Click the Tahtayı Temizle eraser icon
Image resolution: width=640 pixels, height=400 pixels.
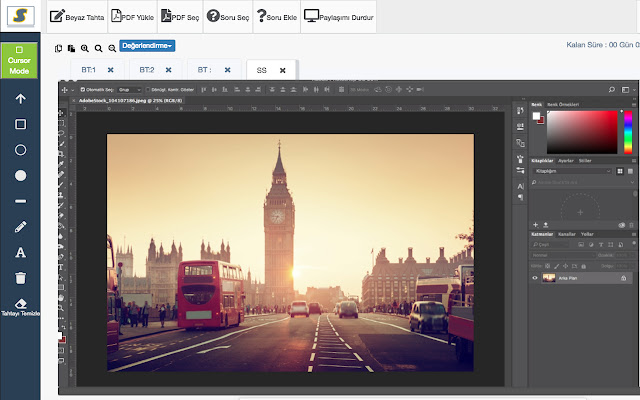pyautogui.click(x=20, y=301)
